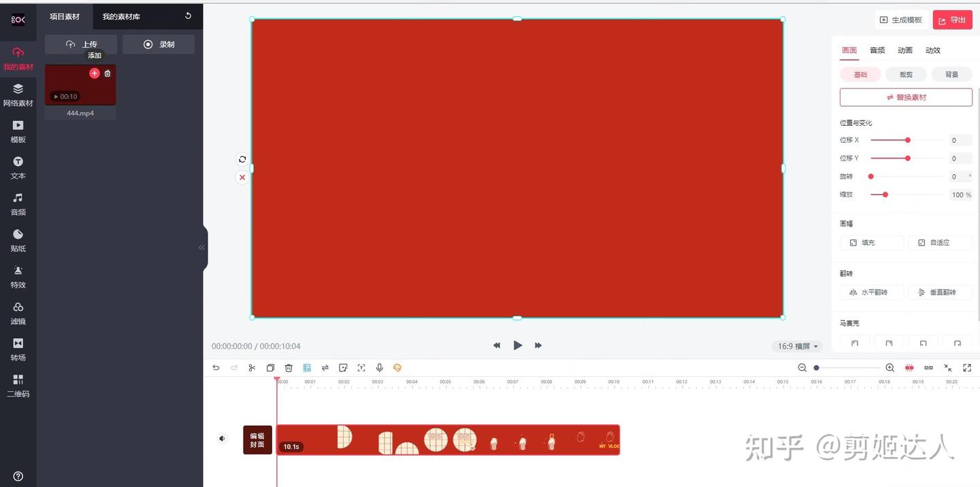This screenshot has width=980, height=487.
Task: Click the redo arrow in timeline toolbar
Action: coord(234,367)
